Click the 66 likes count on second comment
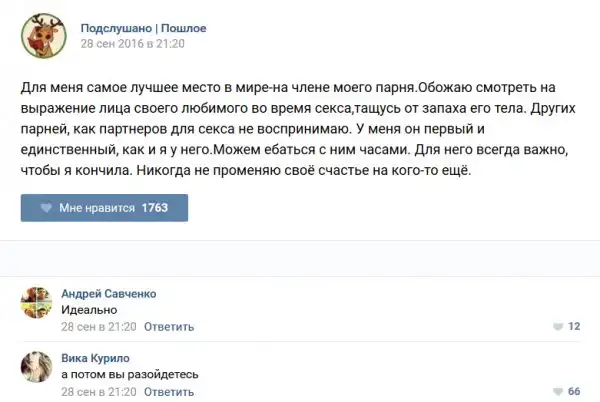 click(574, 391)
